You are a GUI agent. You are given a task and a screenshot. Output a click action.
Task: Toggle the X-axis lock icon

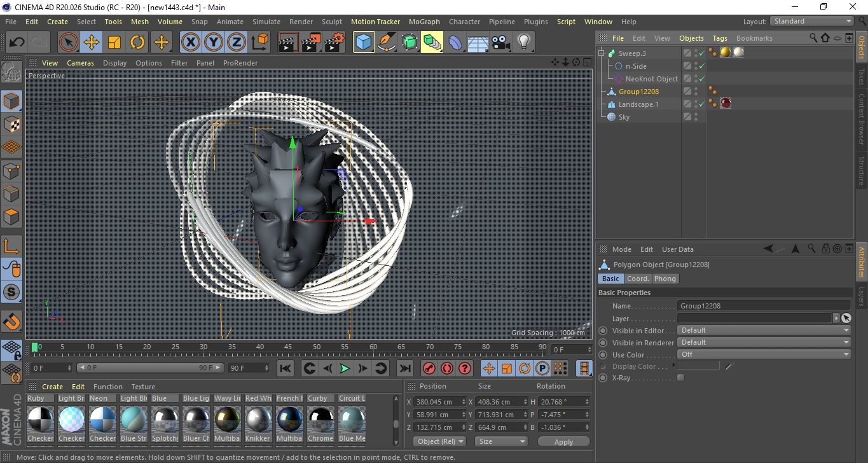coord(189,43)
